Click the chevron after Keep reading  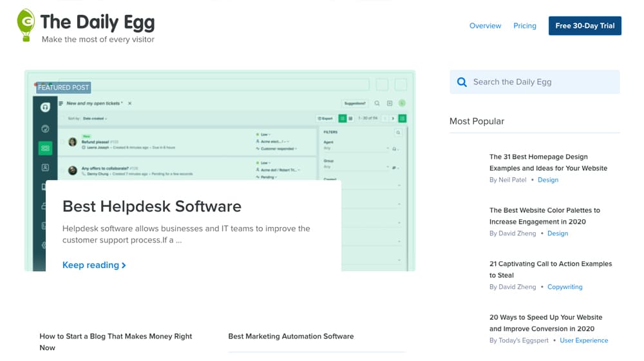pos(124,266)
